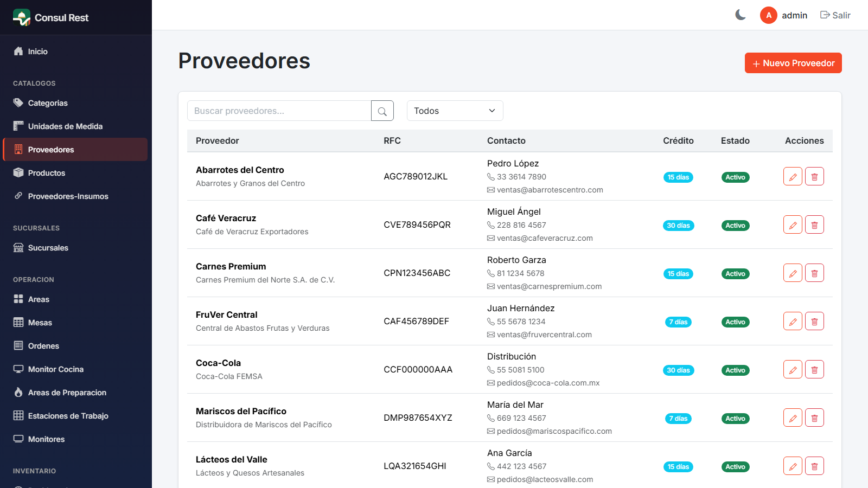Open Monitores sidebar item
The height and width of the screenshot is (488, 868).
76,439
